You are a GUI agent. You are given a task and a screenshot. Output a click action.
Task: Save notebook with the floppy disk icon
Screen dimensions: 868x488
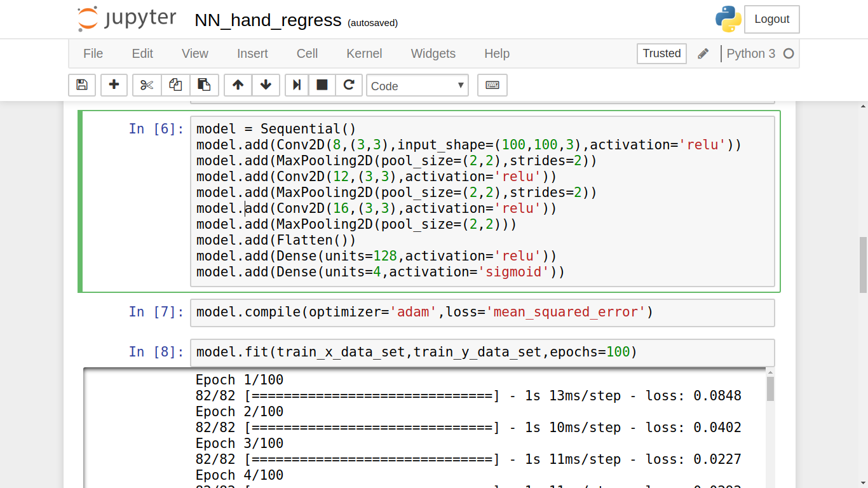[x=82, y=85]
